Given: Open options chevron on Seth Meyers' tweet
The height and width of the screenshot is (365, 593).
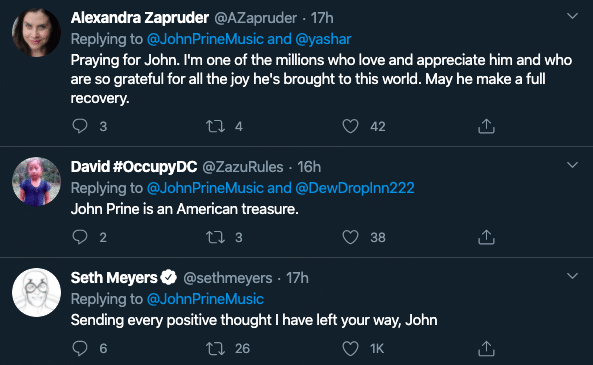Looking at the screenshot, I should [573, 276].
